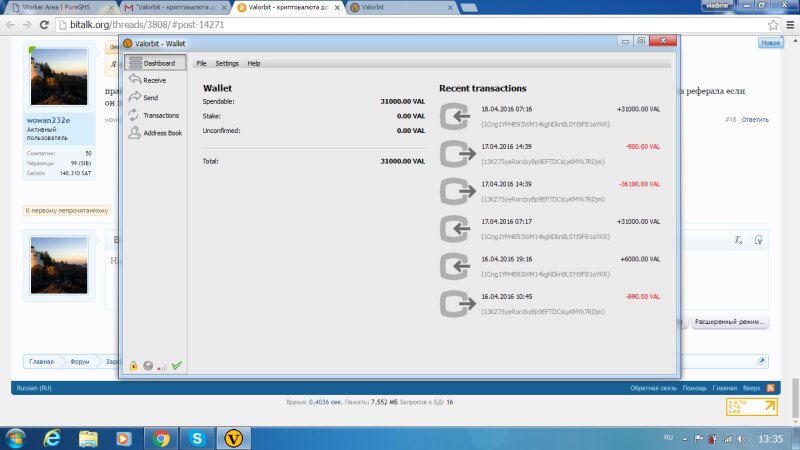Open the Transactions history page
Image resolution: width=800 pixels, height=450 pixels.
155,115
